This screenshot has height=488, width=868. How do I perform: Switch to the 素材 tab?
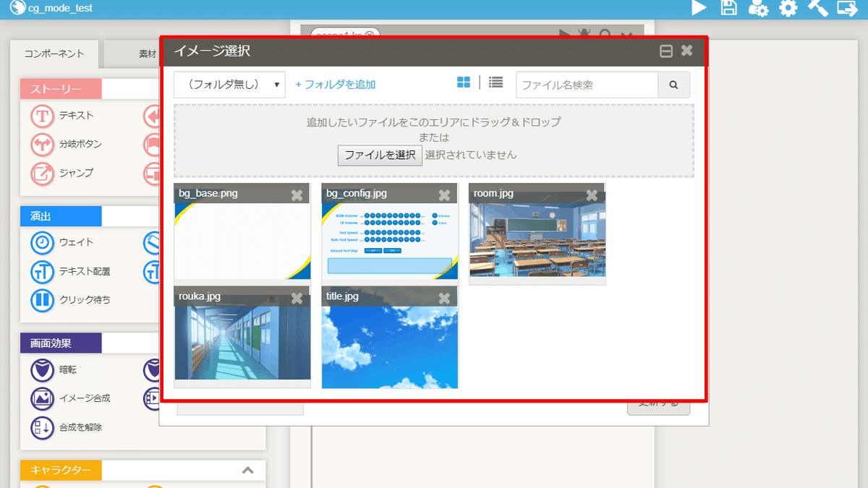pos(148,53)
